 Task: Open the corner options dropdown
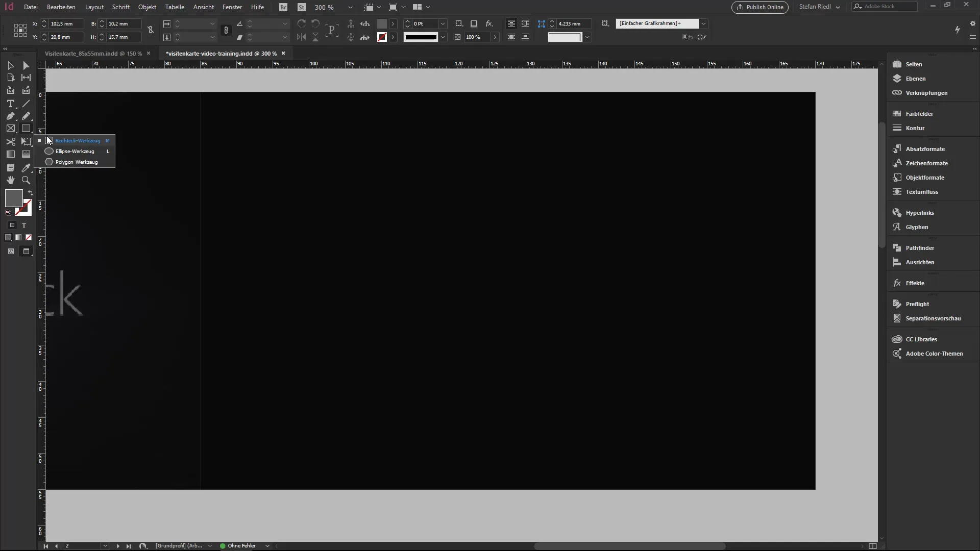point(587,37)
